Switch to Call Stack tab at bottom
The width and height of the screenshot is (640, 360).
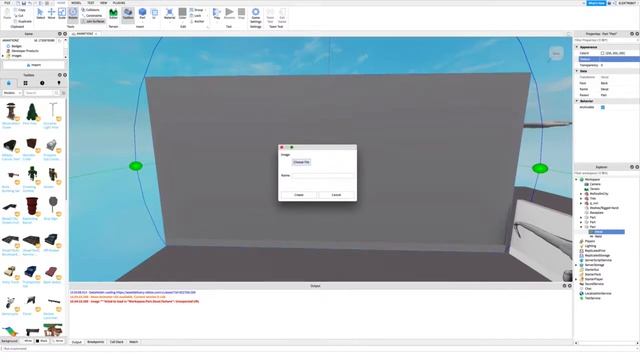(117, 342)
